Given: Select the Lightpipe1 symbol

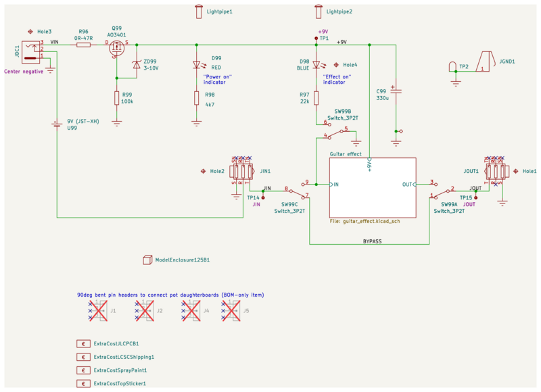Looking at the screenshot, I should pyautogui.click(x=198, y=11).
